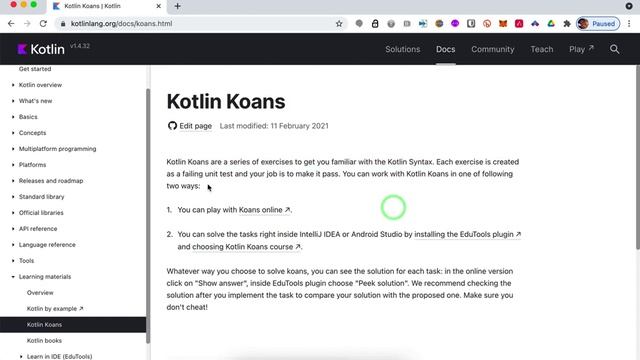Image resolution: width=640 pixels, height=360 pixels.
Task: Open a new browser tab
Action: 178,6
